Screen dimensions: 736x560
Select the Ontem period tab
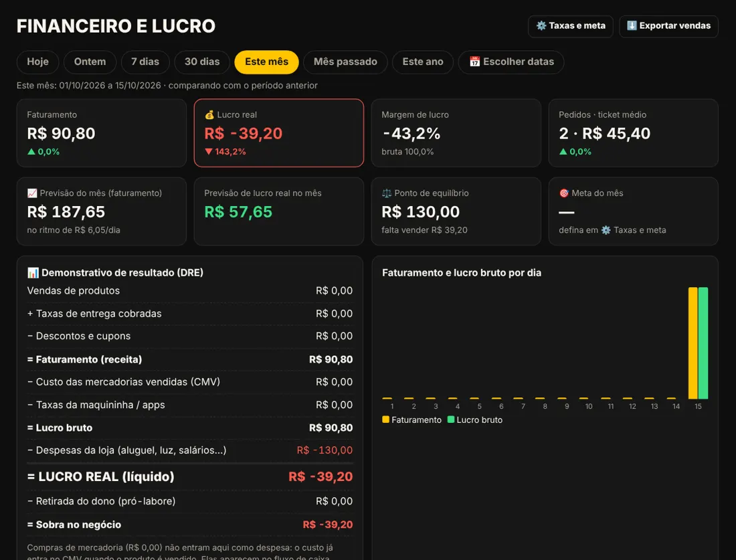90,62
